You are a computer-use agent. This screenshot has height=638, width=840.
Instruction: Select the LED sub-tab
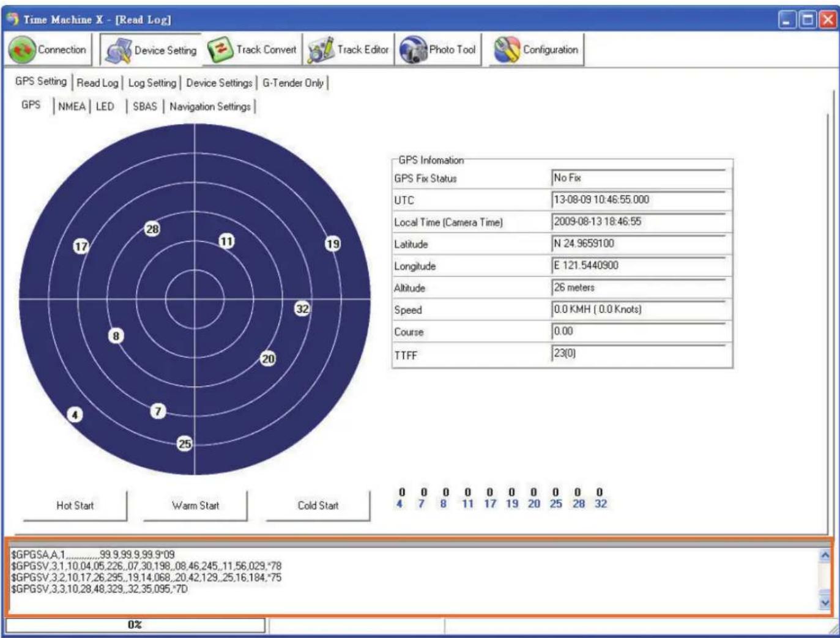tap(105, 106)
